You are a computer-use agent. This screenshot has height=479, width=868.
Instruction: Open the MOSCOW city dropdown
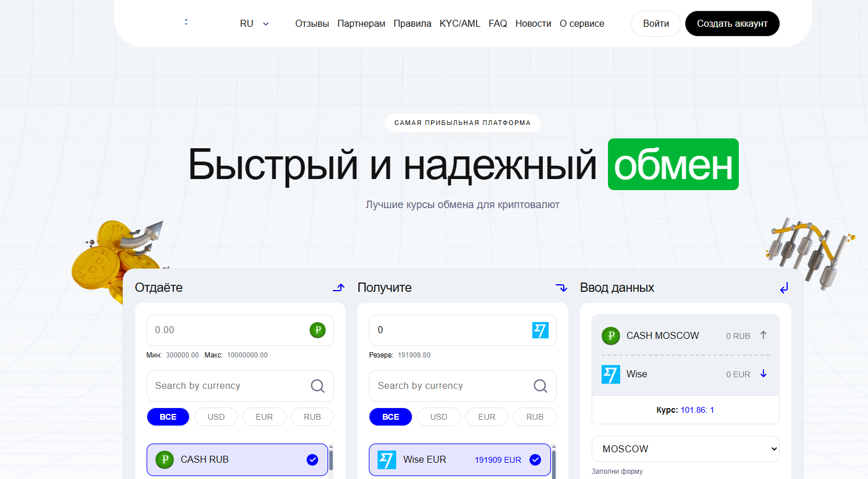point(685,449)
